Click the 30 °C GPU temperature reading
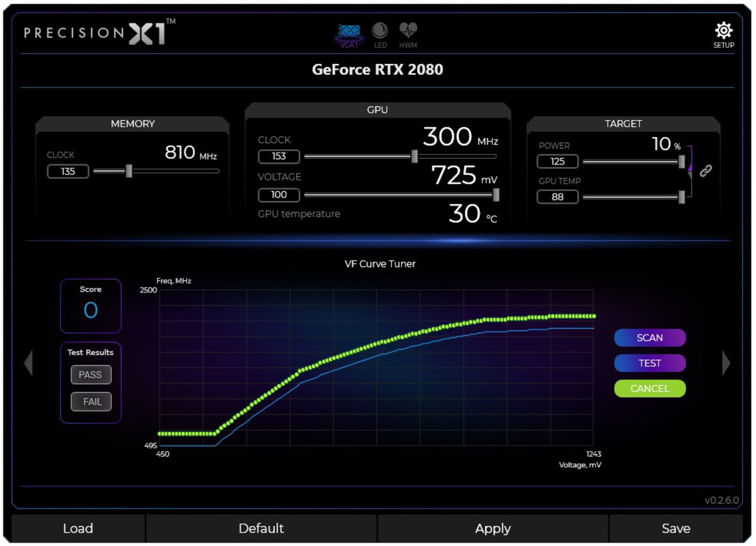 point(473,213)
